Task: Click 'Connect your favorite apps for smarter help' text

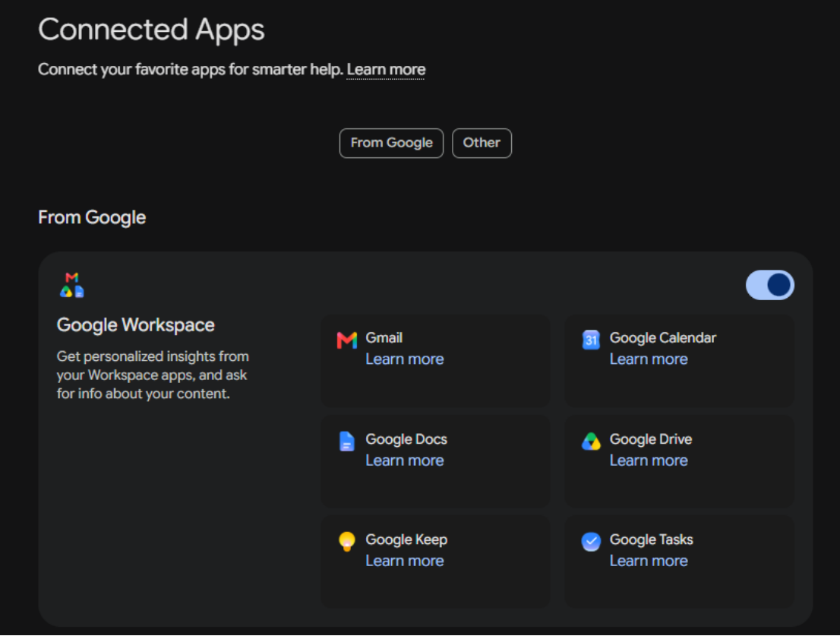Action: pos(191,70)
